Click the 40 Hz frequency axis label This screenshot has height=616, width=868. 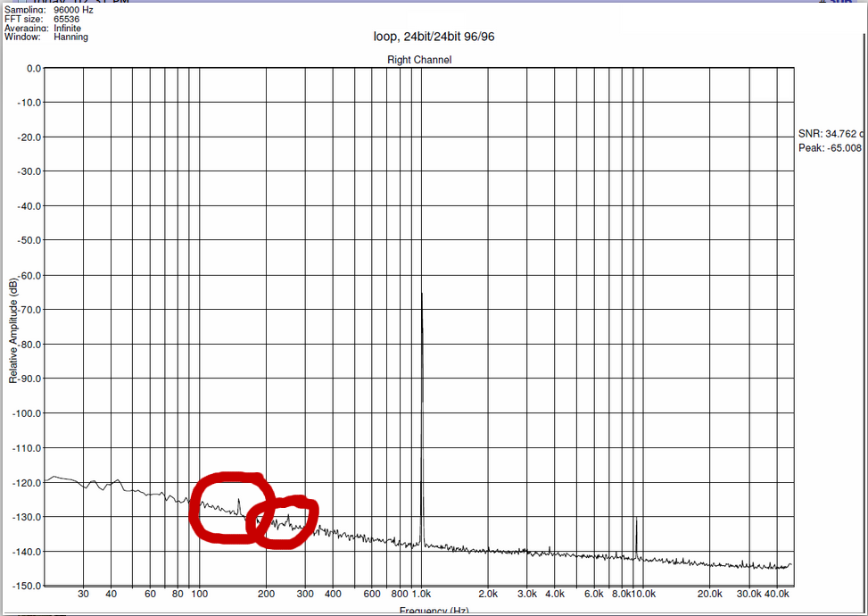pos(111,594)
